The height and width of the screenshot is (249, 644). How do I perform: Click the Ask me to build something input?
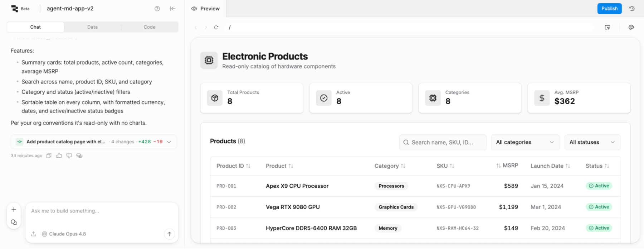pos(102,211)
